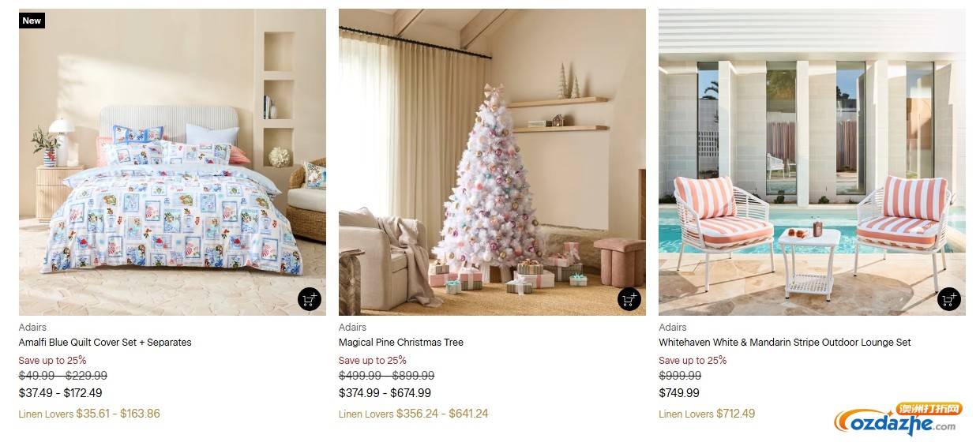Screen dimensions: 980x446
Task: Click the Adairs brand label above the Outdoor Lounge Set
Action: click(x=672, y=327)
